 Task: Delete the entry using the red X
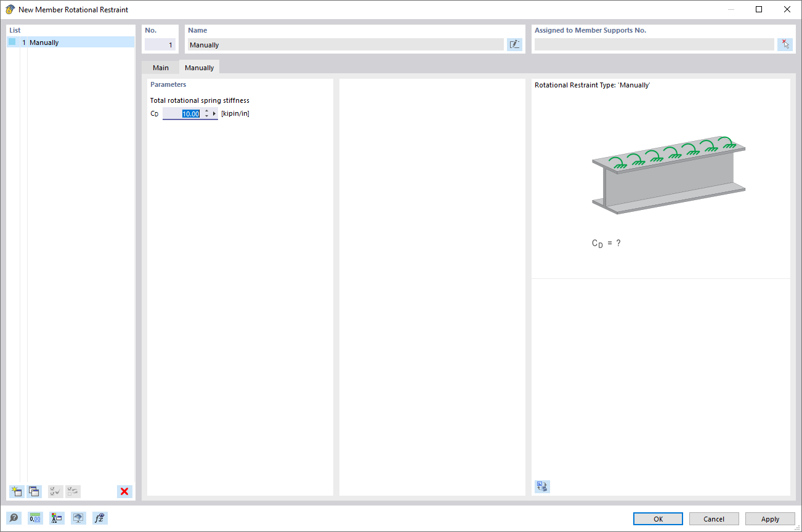click(124, 491)
